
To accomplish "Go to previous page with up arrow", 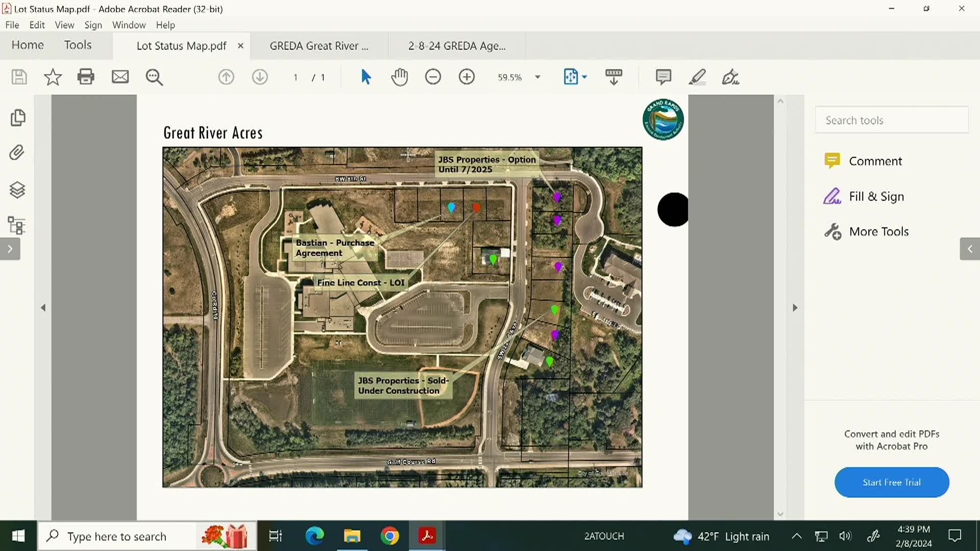I will point(226,77).
